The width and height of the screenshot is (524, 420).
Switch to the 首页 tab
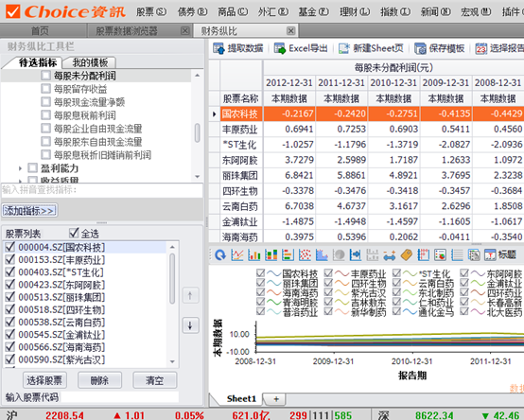(40, 31)
